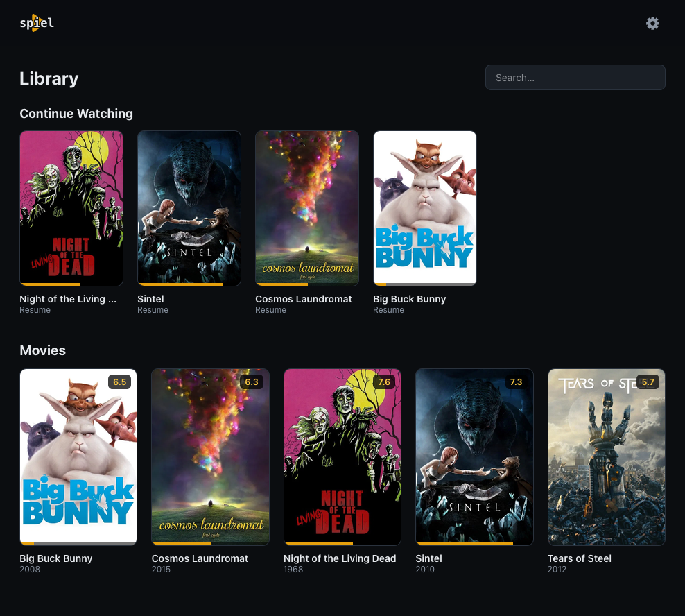Click the spiel logo in the header
The height and width of the screenshot is (616, 685).
coord(37,23)
